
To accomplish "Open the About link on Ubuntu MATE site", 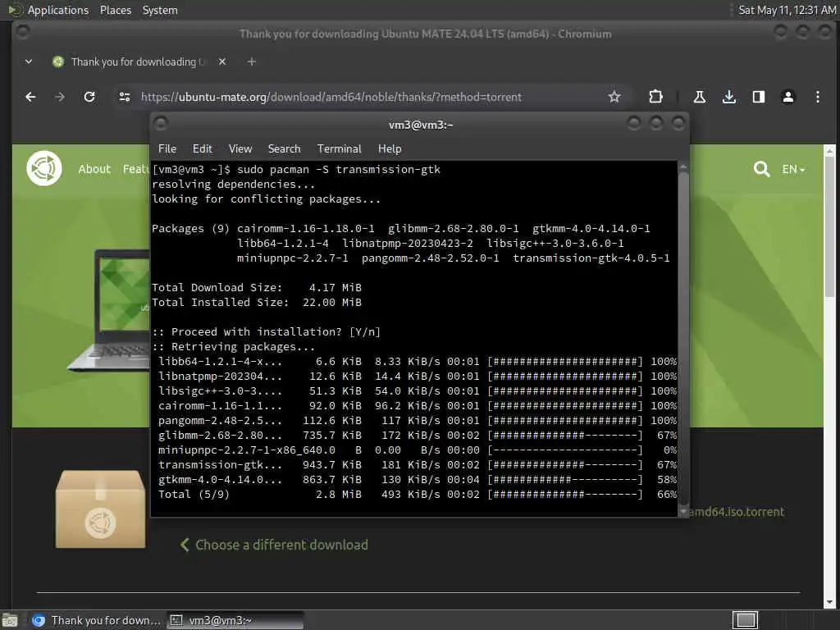I will coord(94,169).
